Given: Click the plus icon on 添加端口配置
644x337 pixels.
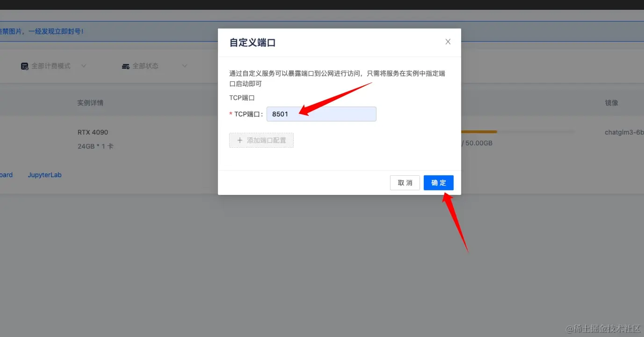Looking at the screenshot, I should tap(240, 140).
